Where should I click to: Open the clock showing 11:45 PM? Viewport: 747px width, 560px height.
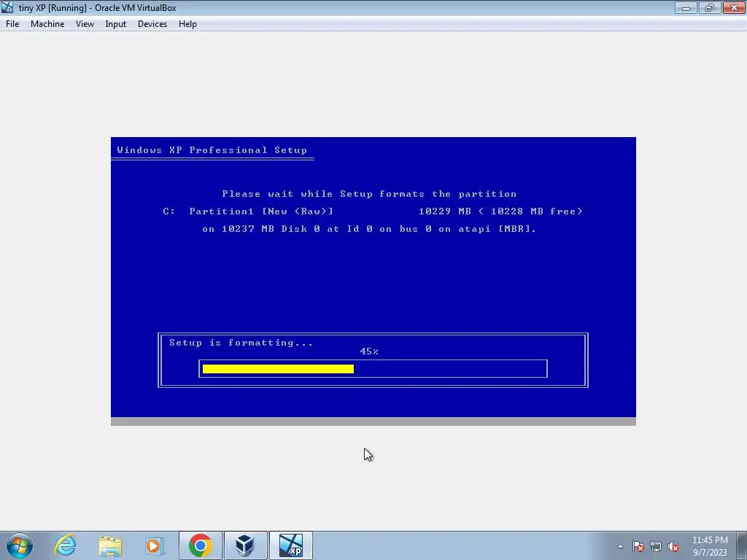(x=710, y=545)
